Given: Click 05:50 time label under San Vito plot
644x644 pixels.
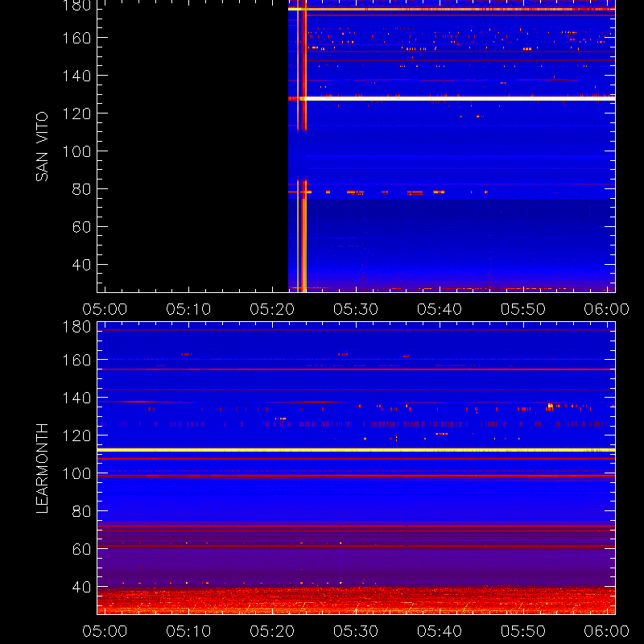Looking at the screenshot, I should pyautogui.click(x=522, y=309).
